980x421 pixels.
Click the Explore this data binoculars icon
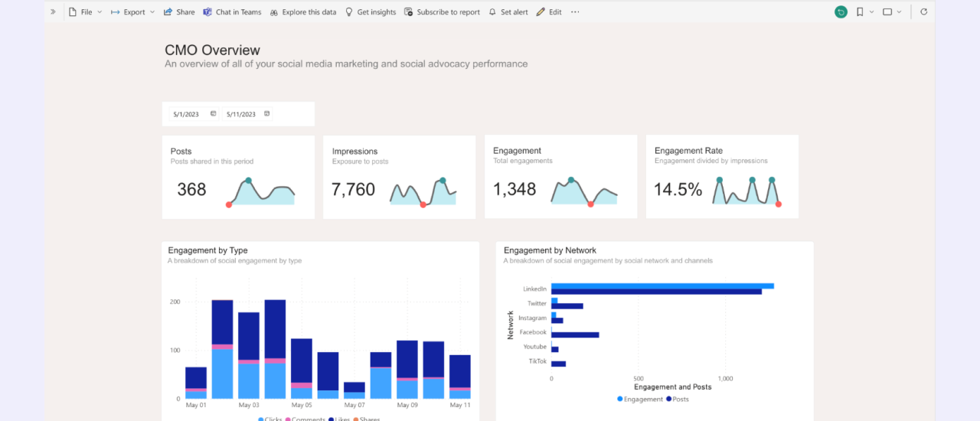point(273,12)
